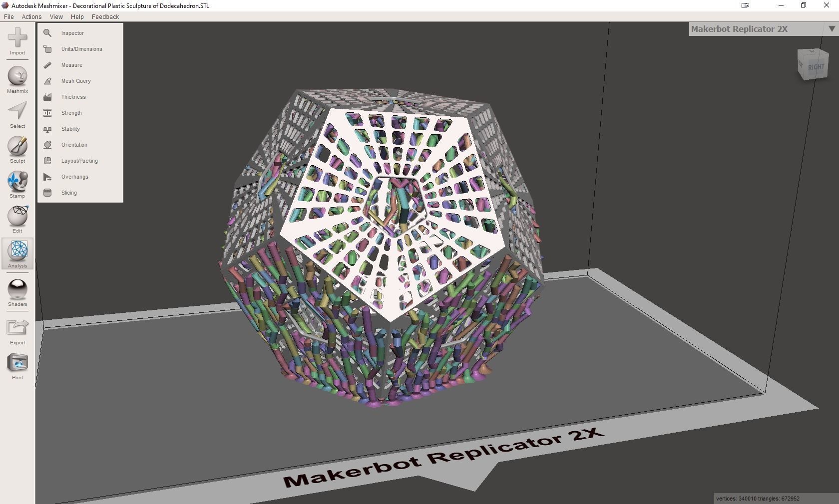The image size is (839, 504).
Task: Click the Measure ruler icon
Action: coord(47,65)
